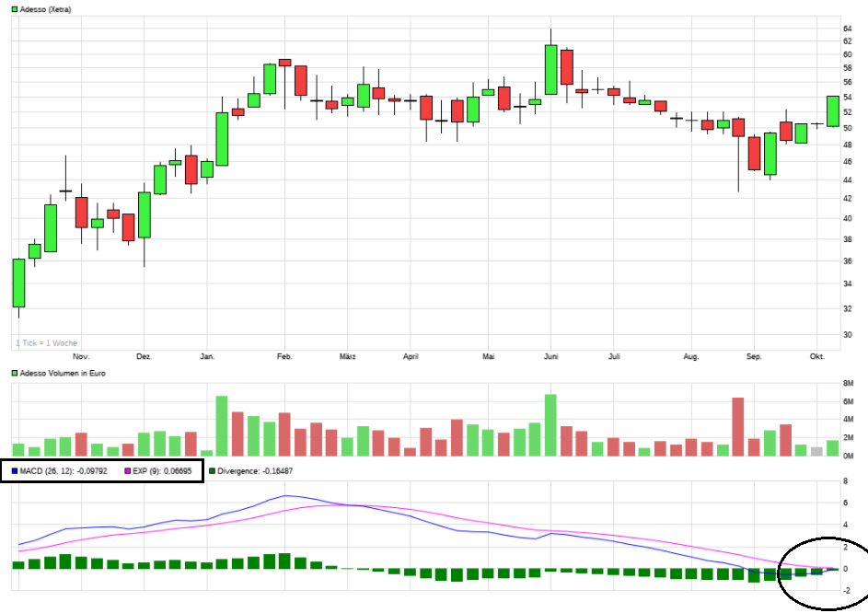Select the 'Adesso (Xetra)' chart title text
Screen dimensions: 868x613
pos(45,9)
